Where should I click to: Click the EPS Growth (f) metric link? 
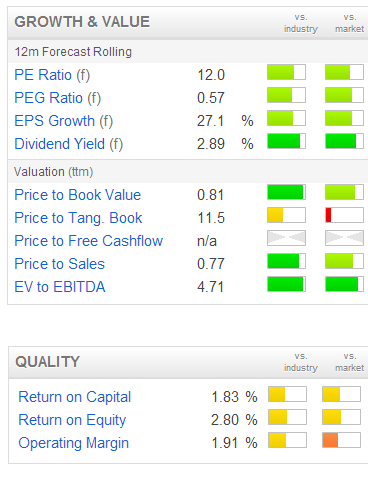(64, 121)
